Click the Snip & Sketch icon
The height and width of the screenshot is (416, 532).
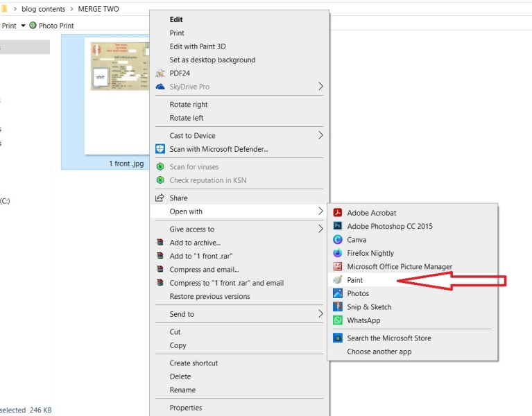pos(338,307)
